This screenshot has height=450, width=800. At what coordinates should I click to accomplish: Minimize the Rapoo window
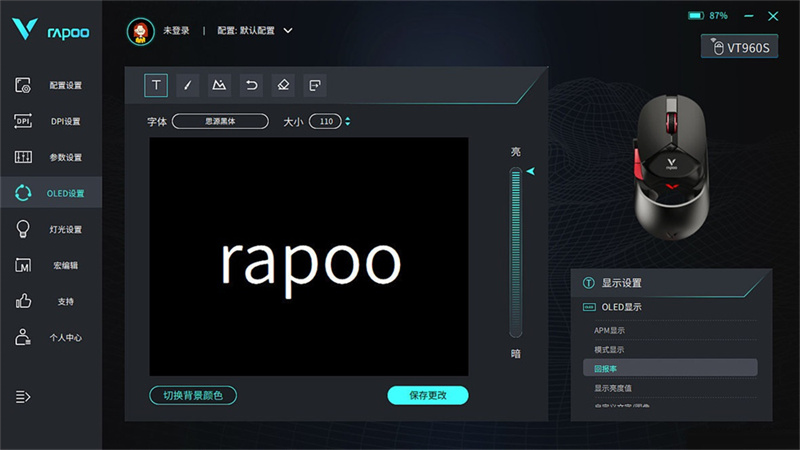point(748,16)
